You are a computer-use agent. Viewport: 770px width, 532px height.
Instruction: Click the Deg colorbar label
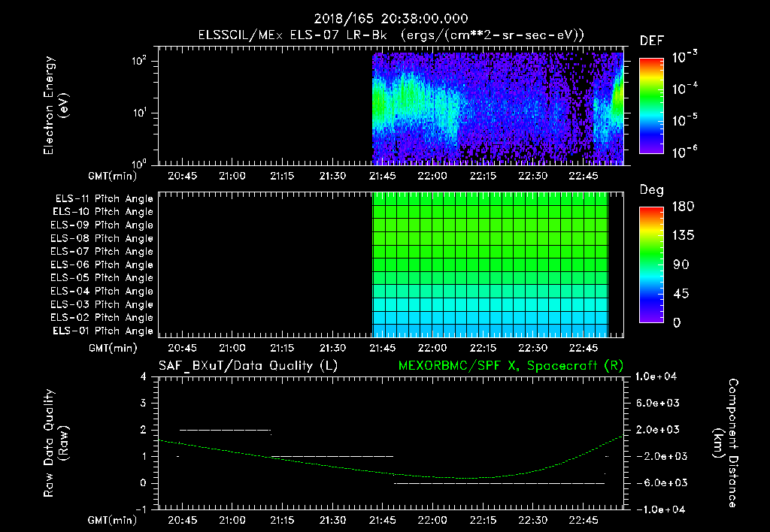pos(652,190)
